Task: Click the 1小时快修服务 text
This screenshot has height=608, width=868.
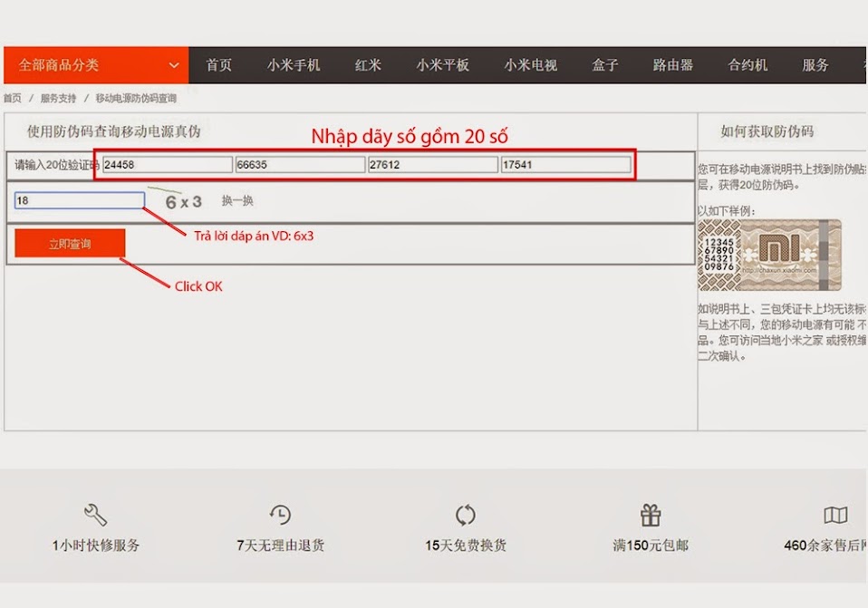Action: click(96, 545)
